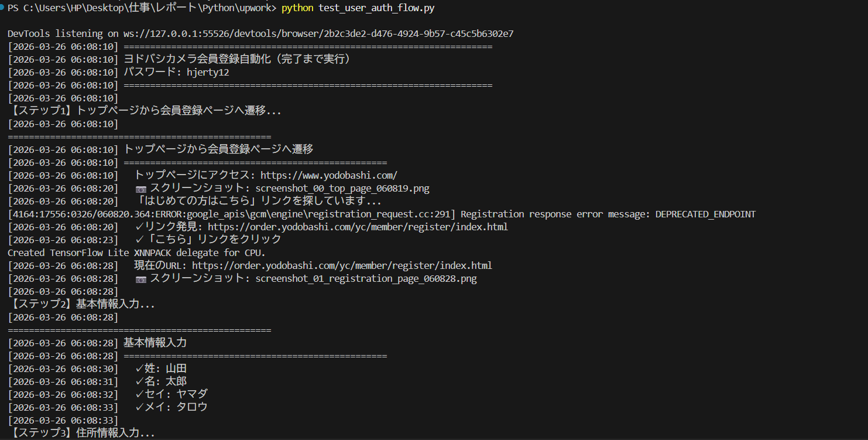
Task: Click the DEPRECATED_ENDPOINT error text
Action: coord(705,214)
